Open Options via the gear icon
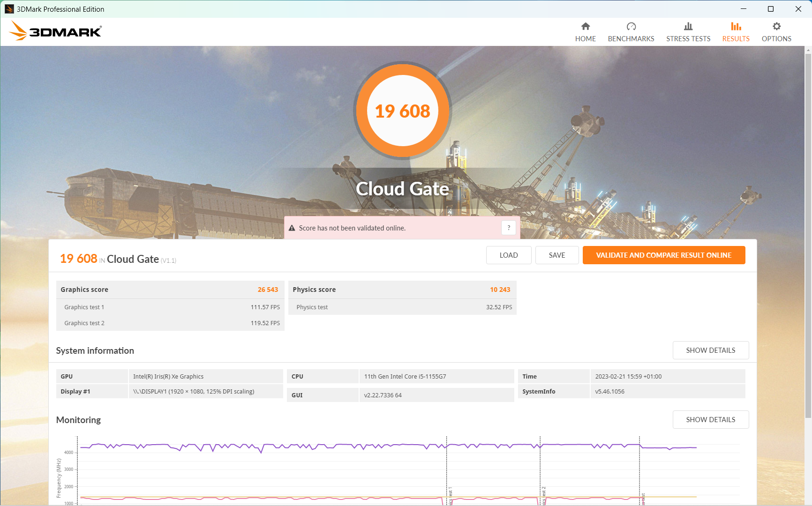812x506 pixels. click(776, 27)
